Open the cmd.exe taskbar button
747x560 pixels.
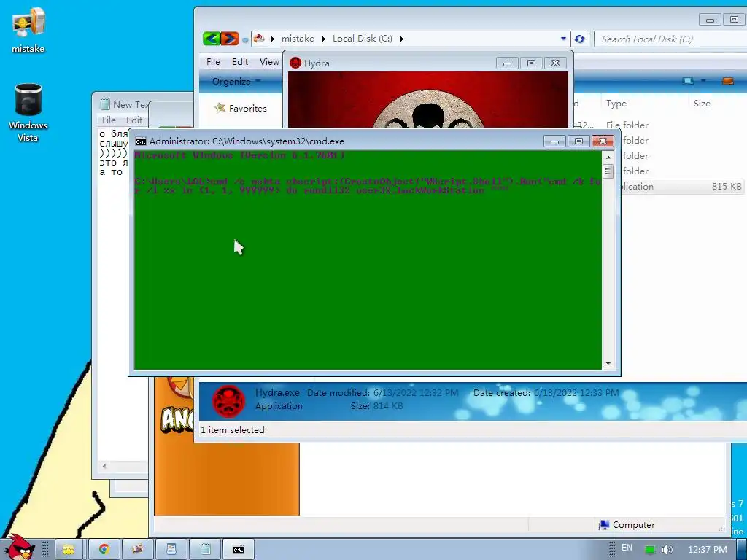pyautogui.click(x=239, y=550)
